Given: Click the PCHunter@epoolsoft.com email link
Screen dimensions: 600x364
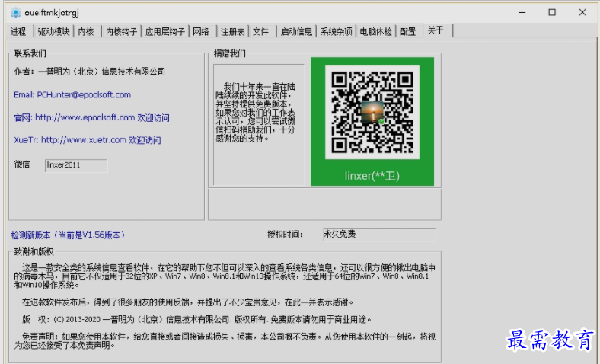Looking at the screenshot, I should [72, 95].
